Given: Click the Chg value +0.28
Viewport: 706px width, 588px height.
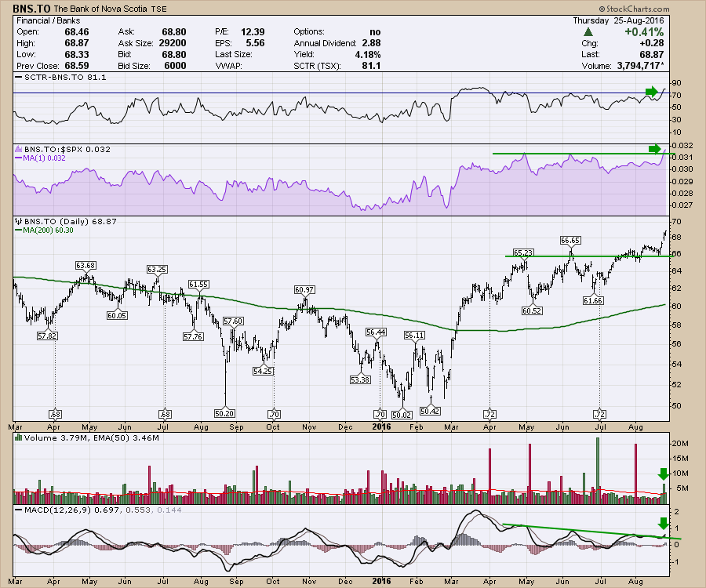Looking at the screenshot, I should coord(652,43).
